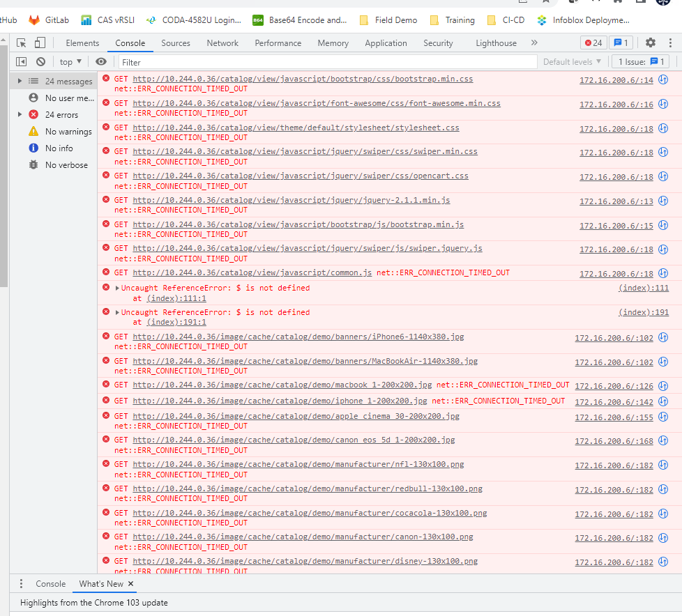
Task: Open the common.js URL link
Action: coord(252,272)
